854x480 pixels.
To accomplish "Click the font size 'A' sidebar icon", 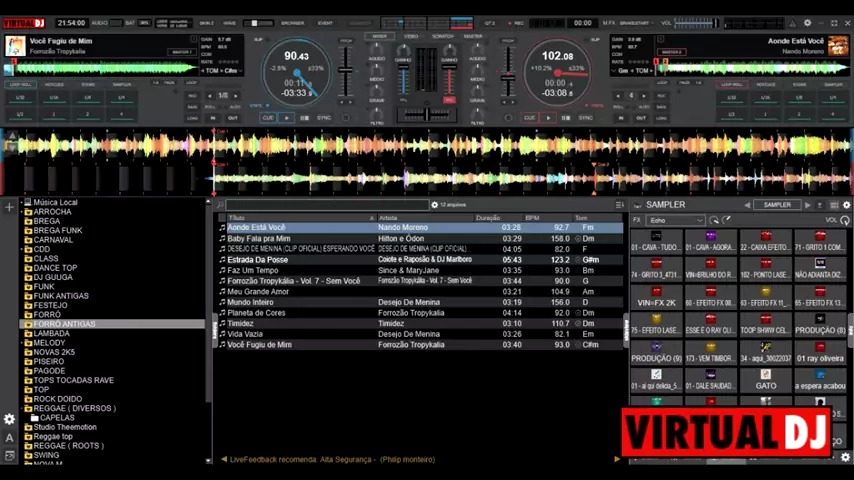I will (x=9, y=438).
